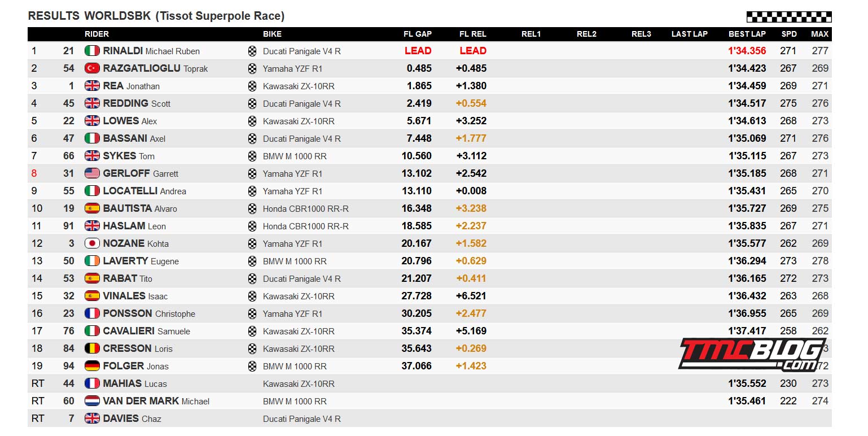
Task: Click the Belgian flag beside CRESSON
Action: tap(92, 348)
